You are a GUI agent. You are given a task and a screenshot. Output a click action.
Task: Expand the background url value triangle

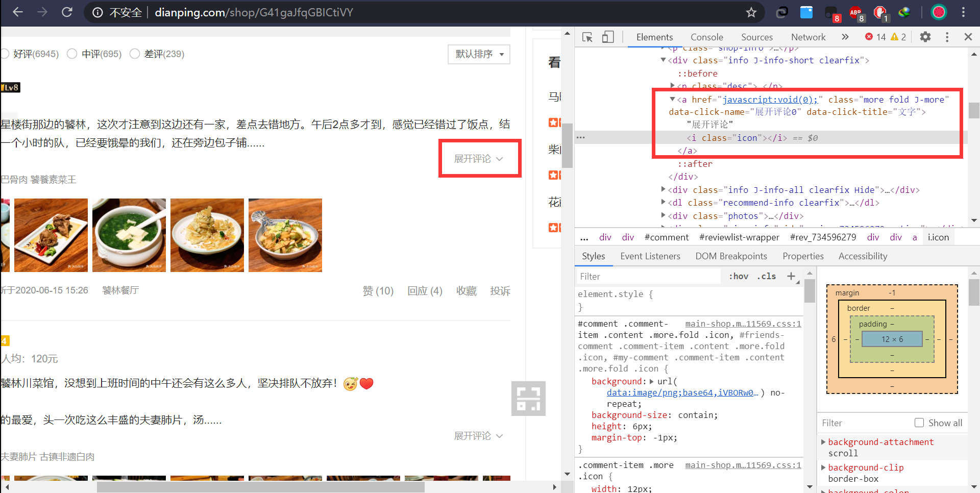tap(652, 381)
